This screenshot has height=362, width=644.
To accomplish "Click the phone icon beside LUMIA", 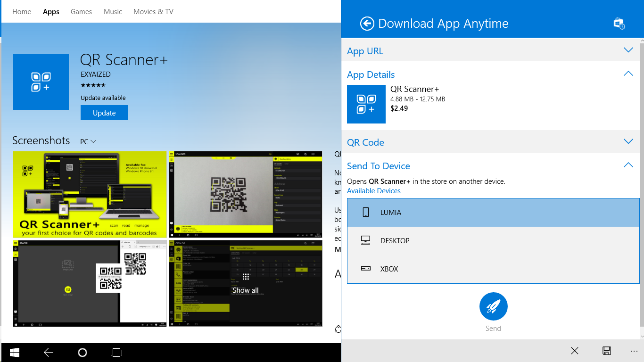I will pos(366,212).
